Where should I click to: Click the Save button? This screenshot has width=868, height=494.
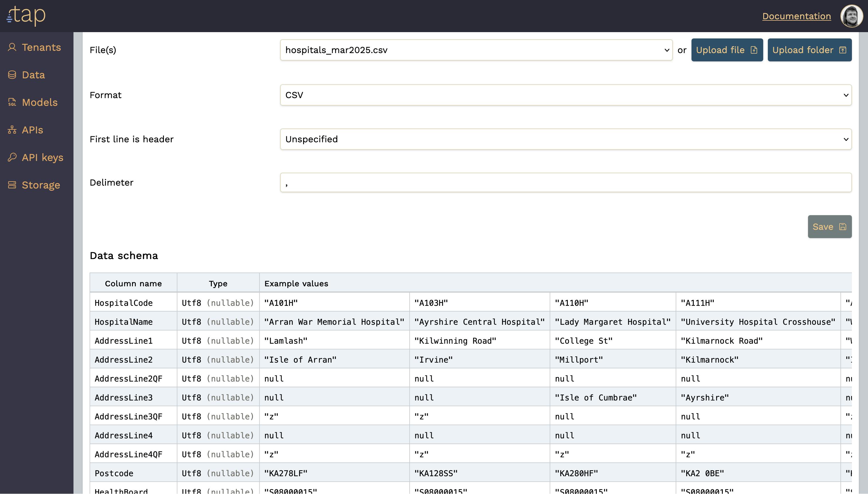click(x=829, y=227)
